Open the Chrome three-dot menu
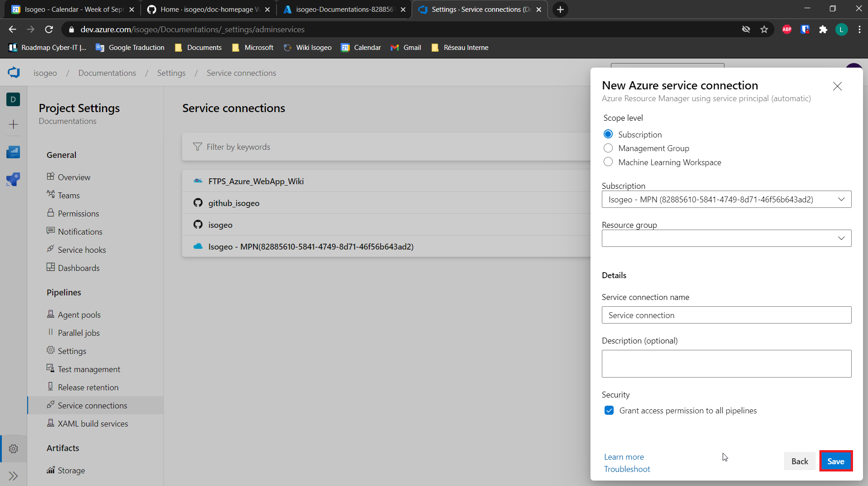 [859, 29]
